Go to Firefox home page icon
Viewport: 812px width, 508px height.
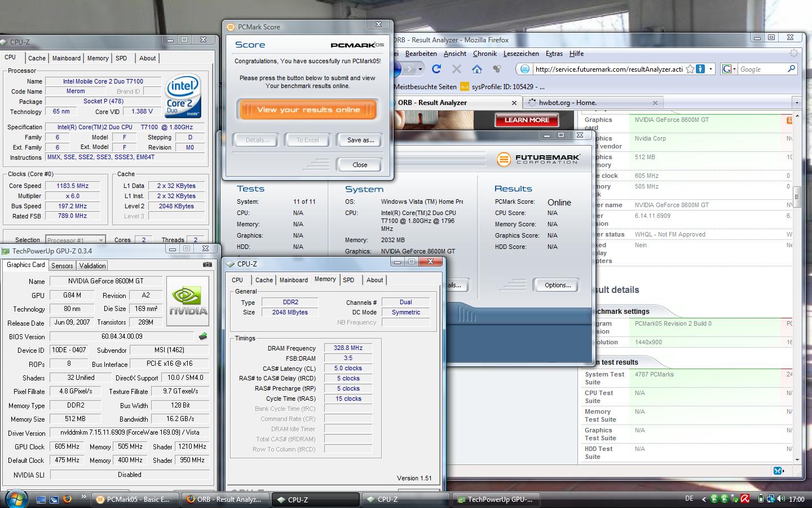coord(477,69)
